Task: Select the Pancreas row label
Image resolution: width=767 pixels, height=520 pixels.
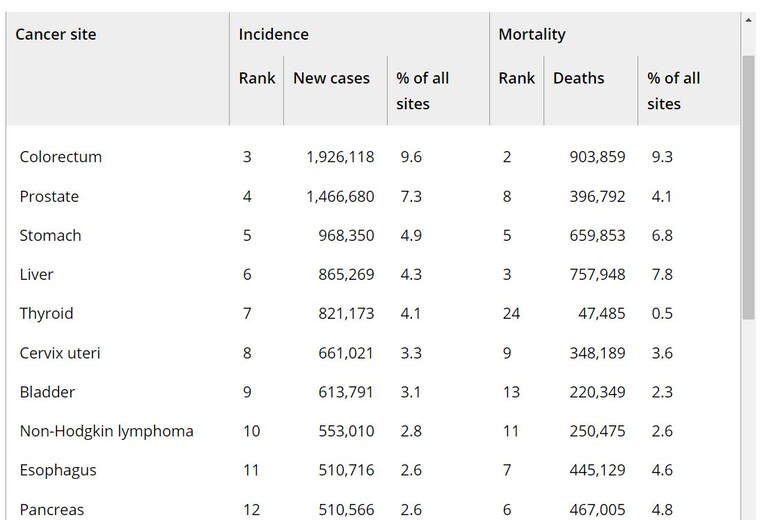Action: point(51,510)
